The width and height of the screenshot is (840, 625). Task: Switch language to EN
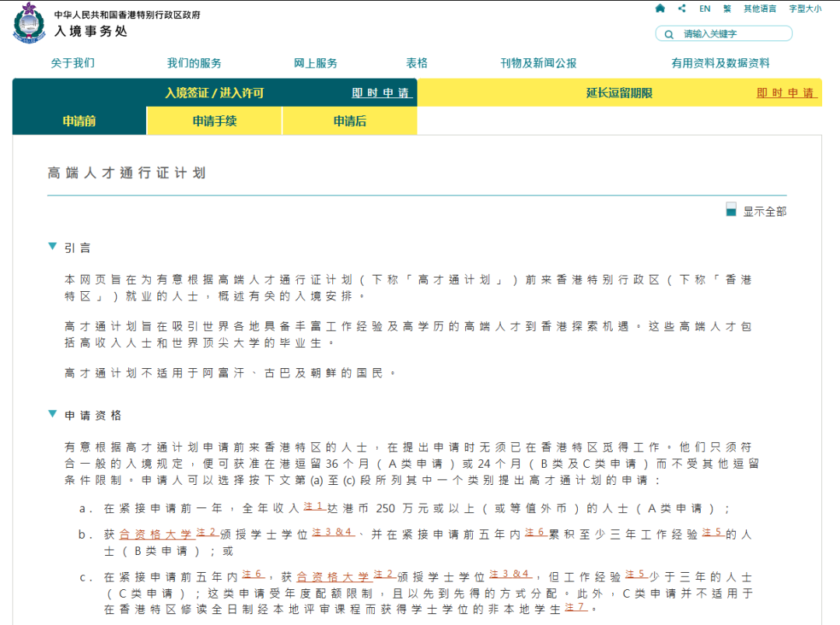705,9
